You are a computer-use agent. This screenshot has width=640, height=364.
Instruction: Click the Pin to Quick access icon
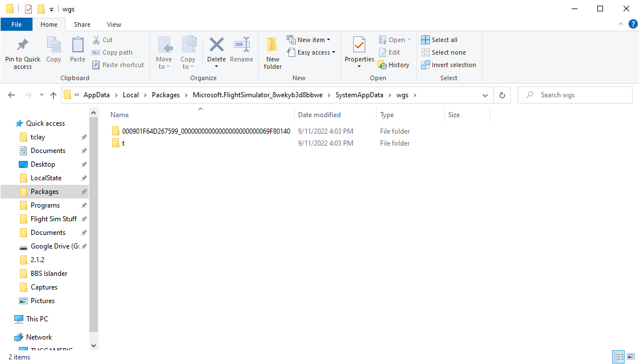23,45
